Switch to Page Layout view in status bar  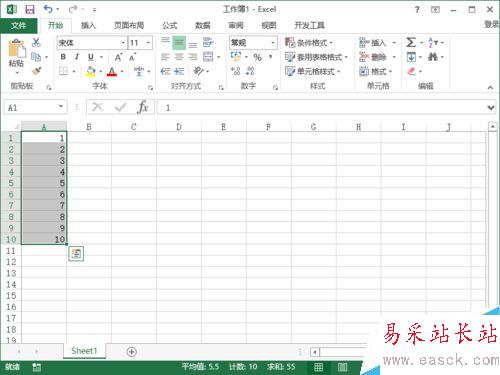(342, 367)
